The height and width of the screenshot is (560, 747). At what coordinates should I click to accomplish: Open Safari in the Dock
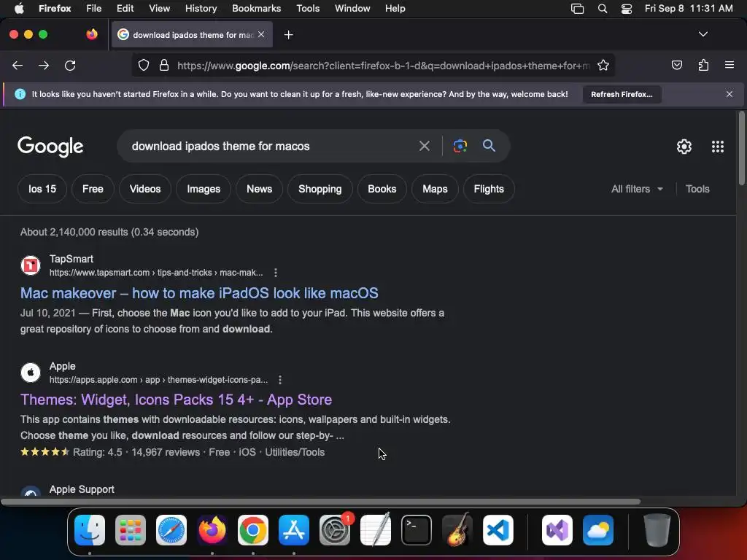[171, 530]
